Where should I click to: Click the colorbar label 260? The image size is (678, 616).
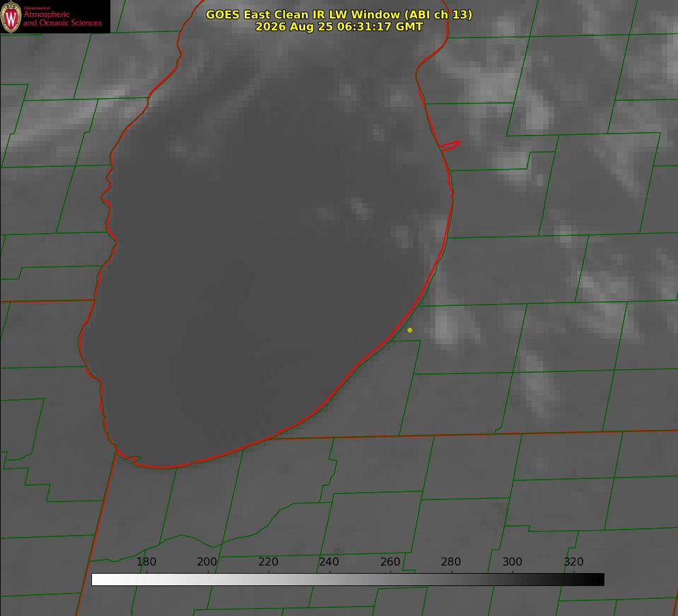[x=390, y=561]
